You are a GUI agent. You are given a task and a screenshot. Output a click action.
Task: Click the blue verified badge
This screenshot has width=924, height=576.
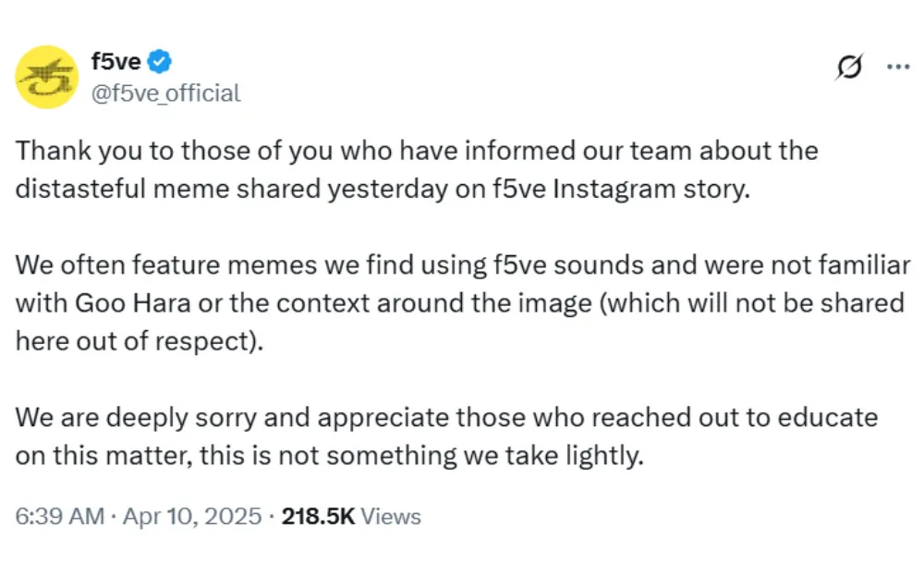(x=161, y=62)
